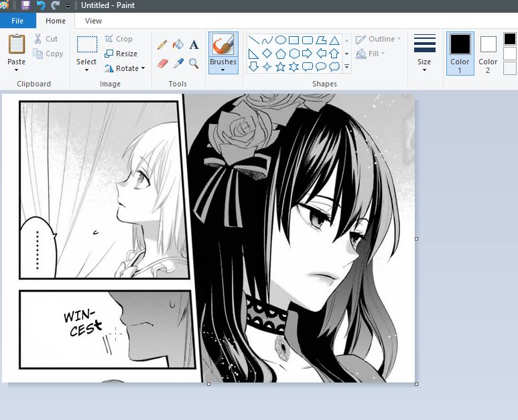Select the Magnifier tool

pyautogui.click(x=194, y=64)
